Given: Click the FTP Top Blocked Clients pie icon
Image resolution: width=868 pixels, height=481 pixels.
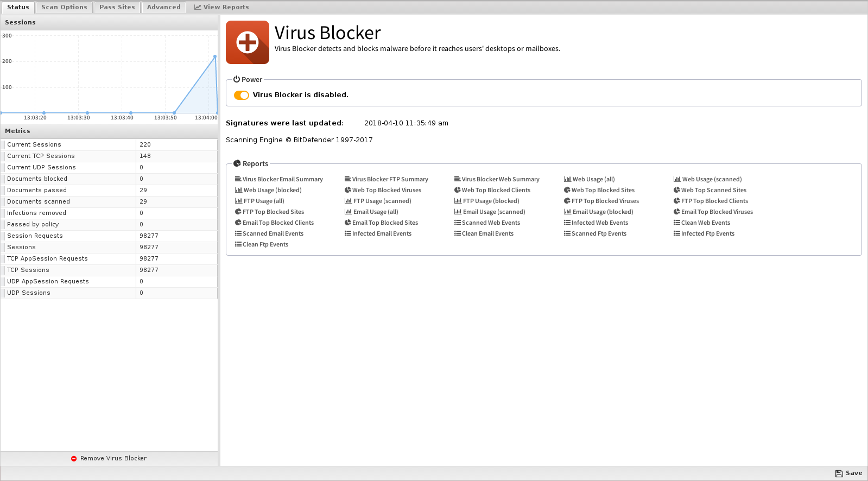Looking at the screenshot, I should coord(677,201).
